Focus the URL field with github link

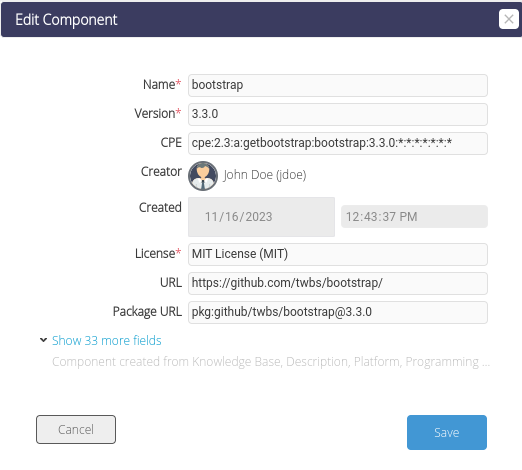point(338,283)
